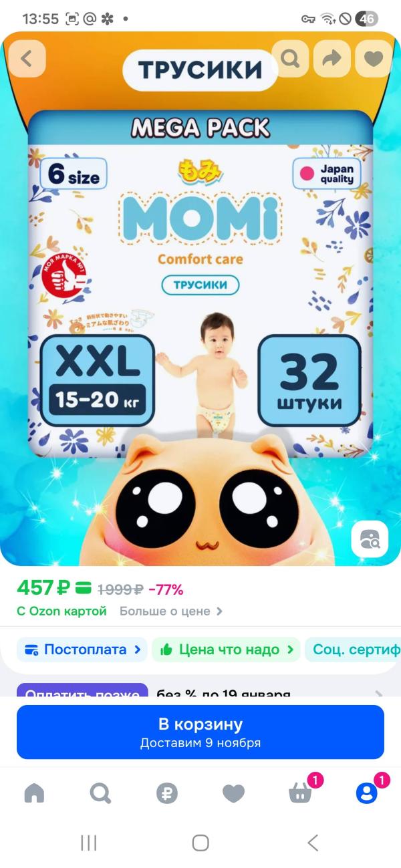Open the 'Постоплата' chip
The width and height of the screenshot is (401, 868).
[x=82, y=649]
